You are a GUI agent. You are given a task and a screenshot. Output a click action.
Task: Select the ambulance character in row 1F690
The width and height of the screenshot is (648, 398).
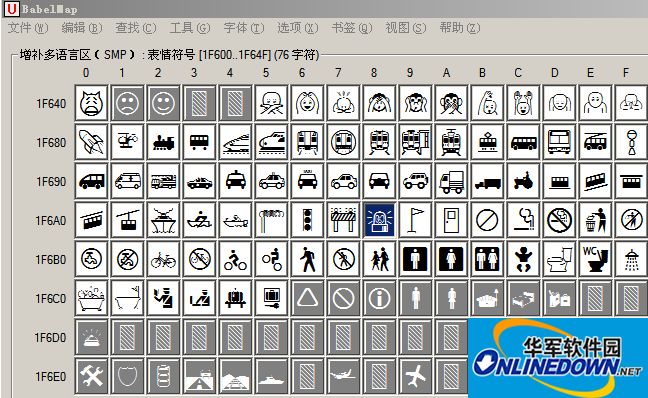pyautogui.click(x=127, y=181)
